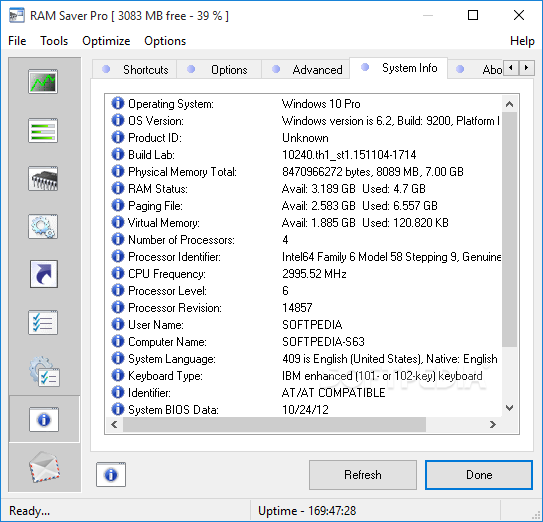Click the RAM Saver Pro title bar icon
Image resolution: width=543 pixels, height=522 pixels.
(17, 16)
